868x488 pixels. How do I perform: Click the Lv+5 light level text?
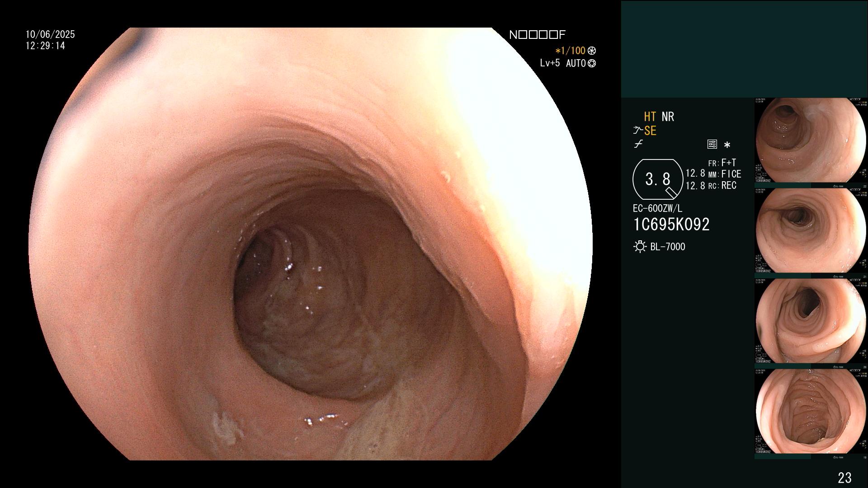tap(550, 63)
